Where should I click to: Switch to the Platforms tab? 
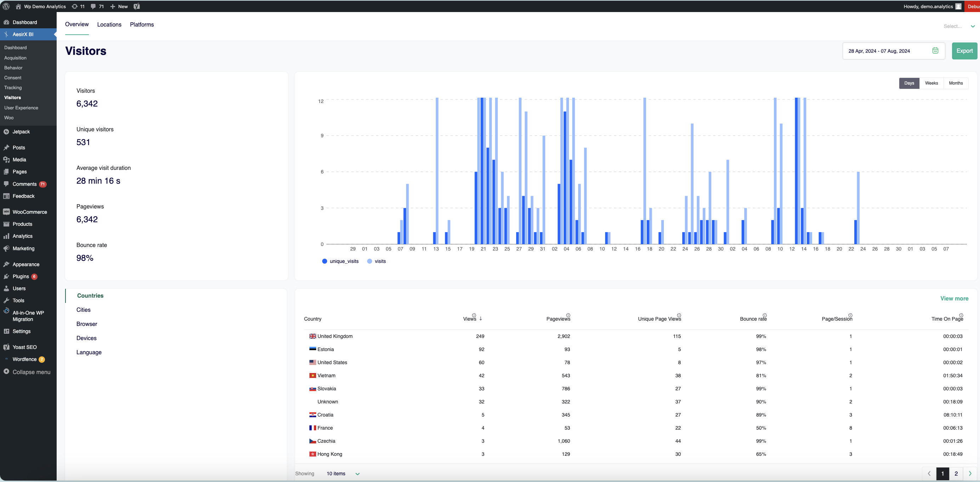click(x=142, y=24)
